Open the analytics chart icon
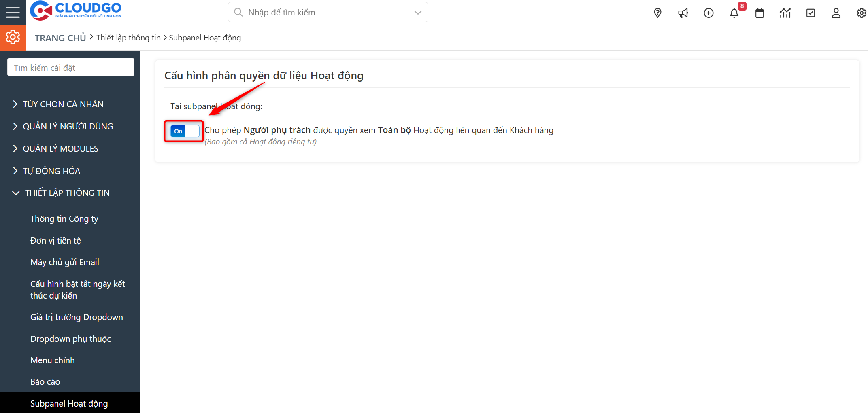 (x=785, y=13)
